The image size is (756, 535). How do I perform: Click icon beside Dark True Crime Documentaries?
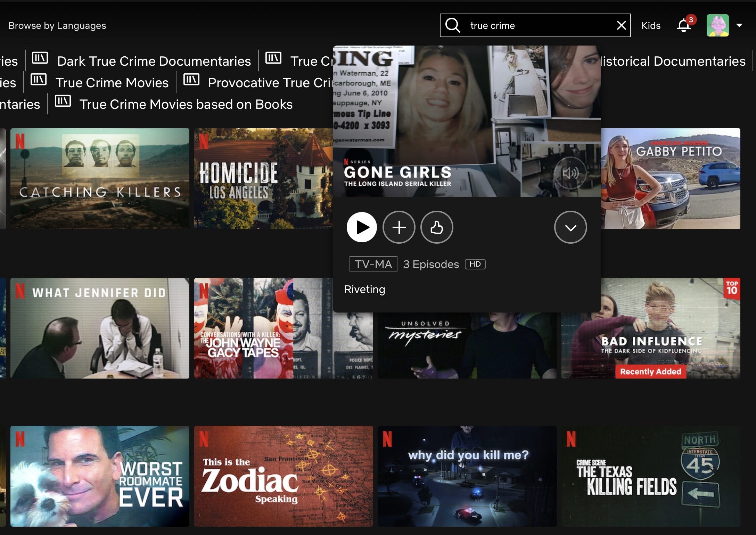click(x=40, y=58)
